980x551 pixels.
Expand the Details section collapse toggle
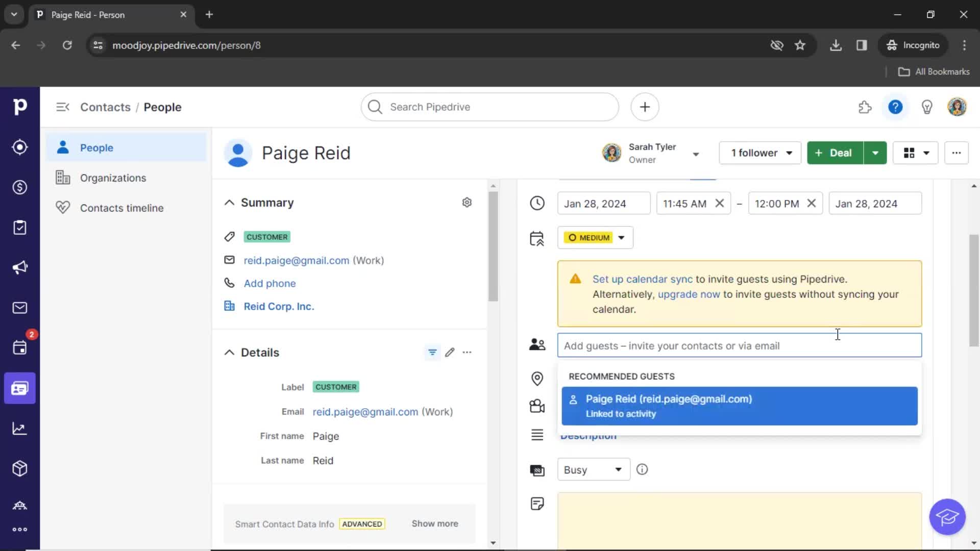[229, 352]
